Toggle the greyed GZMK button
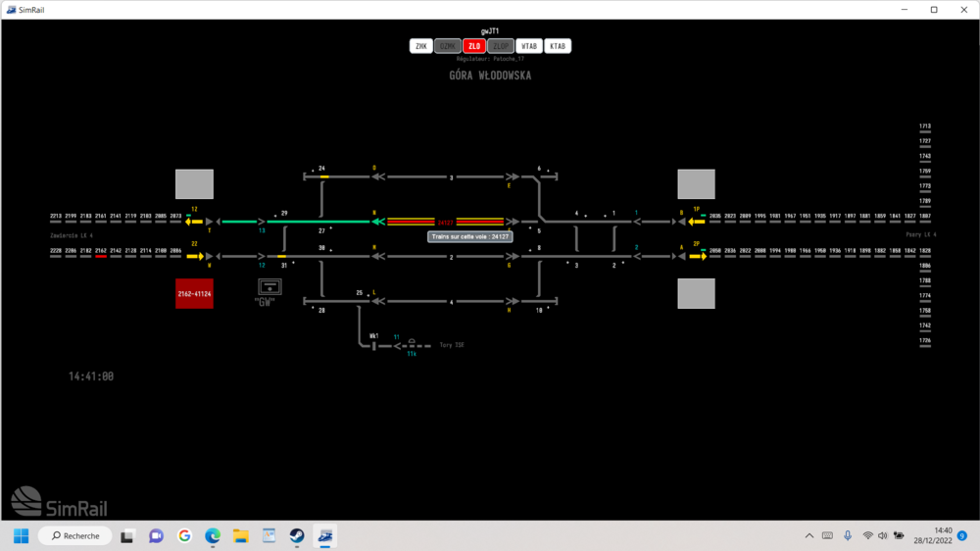The width and height of the screenshot is (980, 551). pos(448,46)
